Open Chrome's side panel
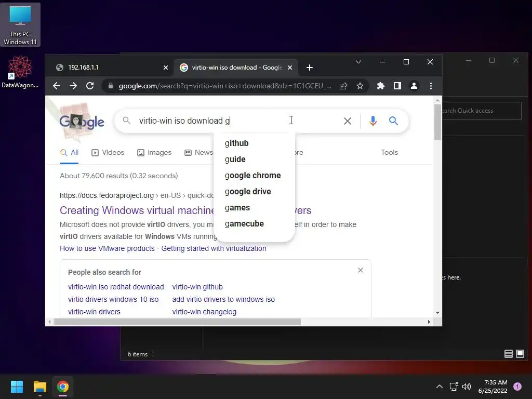This screenshot has width=532, height=399. pos(397,86)
